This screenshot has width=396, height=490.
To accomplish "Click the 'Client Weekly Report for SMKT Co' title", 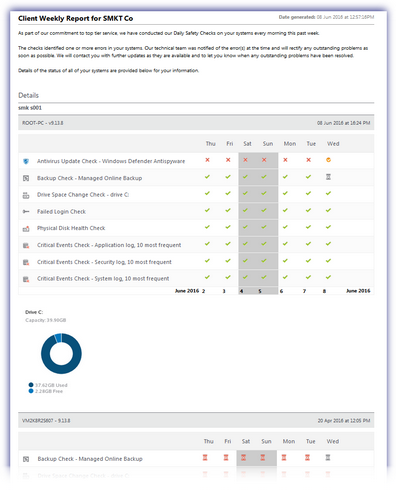I will (76, 19).
